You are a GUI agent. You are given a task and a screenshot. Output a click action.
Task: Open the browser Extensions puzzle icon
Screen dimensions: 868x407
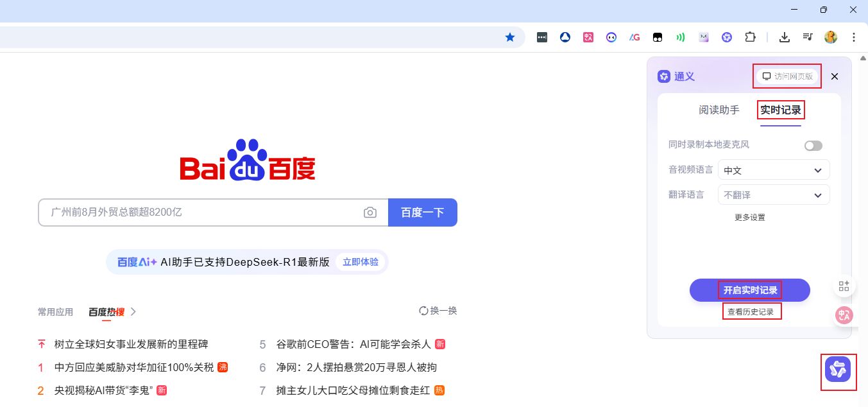750,37
